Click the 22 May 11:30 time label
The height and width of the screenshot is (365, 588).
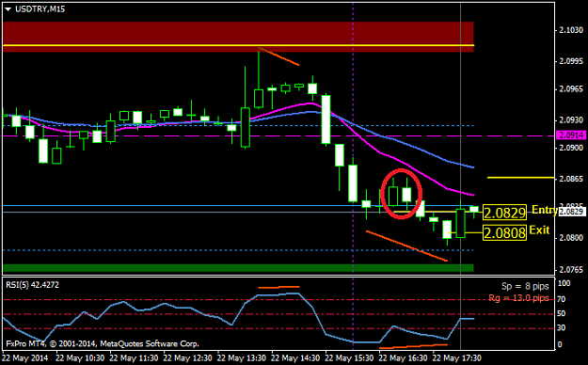(x=135, y=357)
